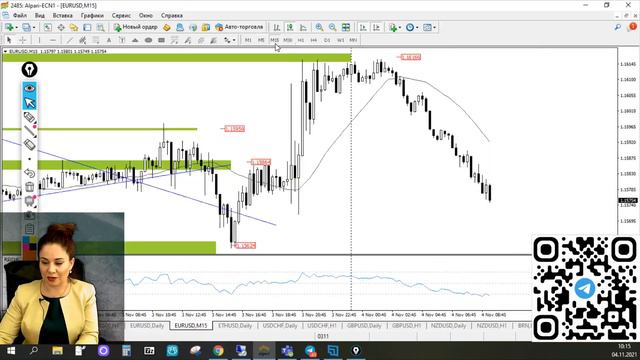
Task: Expand the Arrows objects dropdown
Action: click(234, 40)
